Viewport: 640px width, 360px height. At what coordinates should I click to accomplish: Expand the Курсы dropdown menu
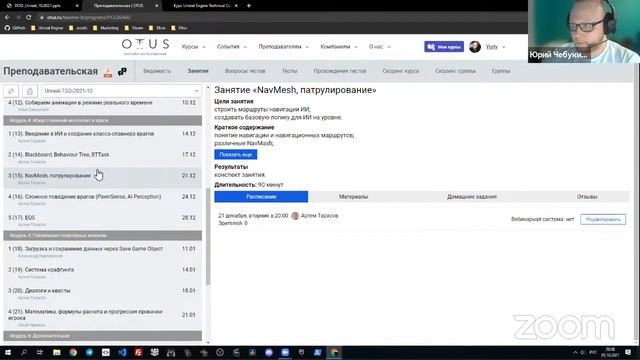[x=194, y=47]
